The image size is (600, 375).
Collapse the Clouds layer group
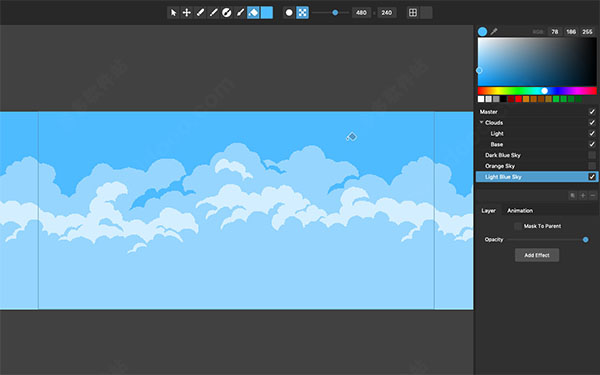click(481, 122)
